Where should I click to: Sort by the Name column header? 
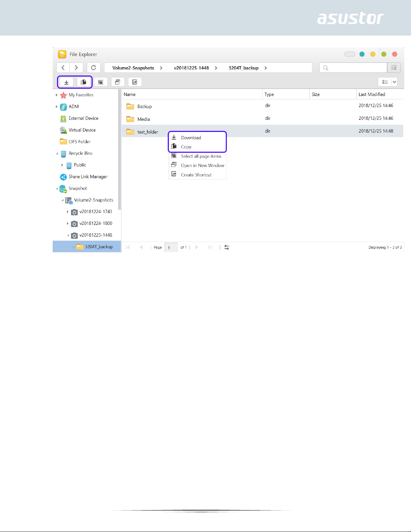(192, 94)
